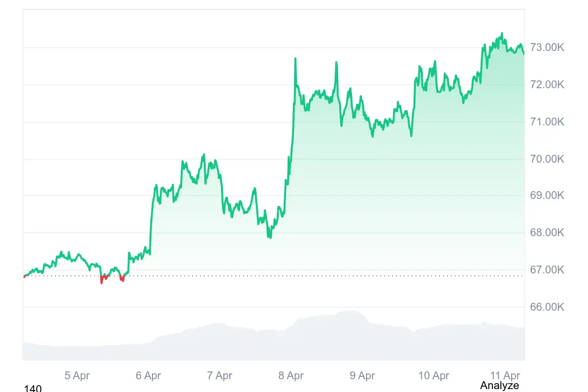Click the first red dip in price line
The width and height of the screenshot is (588, 392).
[x=102, y=280]
